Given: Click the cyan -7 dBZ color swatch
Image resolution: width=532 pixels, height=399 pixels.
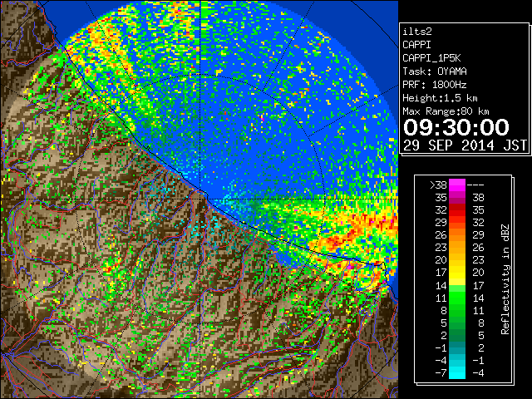Looking at the screenshot, I should (x=457, y=372).
